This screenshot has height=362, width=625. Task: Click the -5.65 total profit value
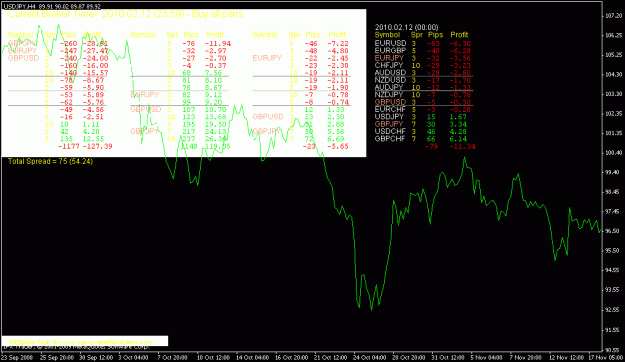pyautogui.click(x=338, y=146)
